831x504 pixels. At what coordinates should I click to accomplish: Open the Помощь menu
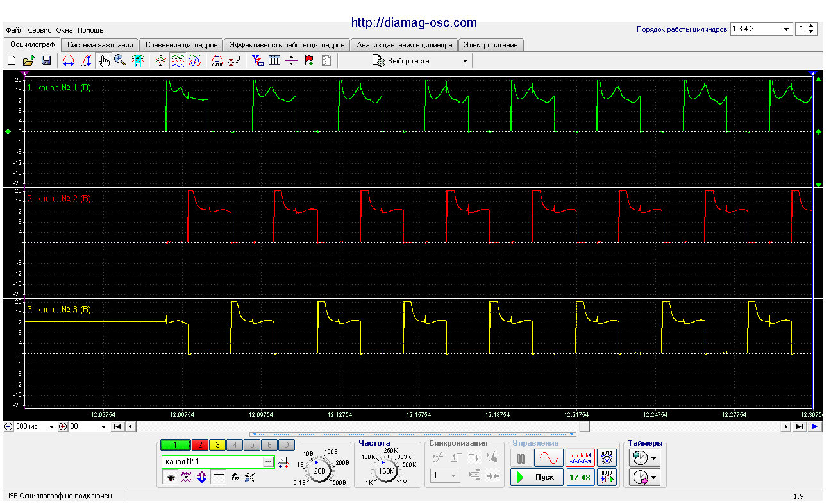[90, 30]
